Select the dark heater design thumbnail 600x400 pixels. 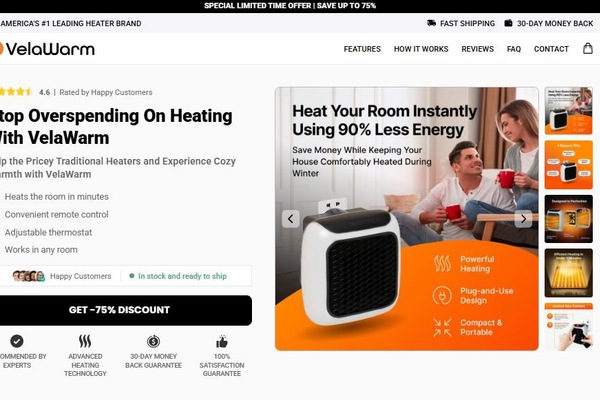coord(569,219)
